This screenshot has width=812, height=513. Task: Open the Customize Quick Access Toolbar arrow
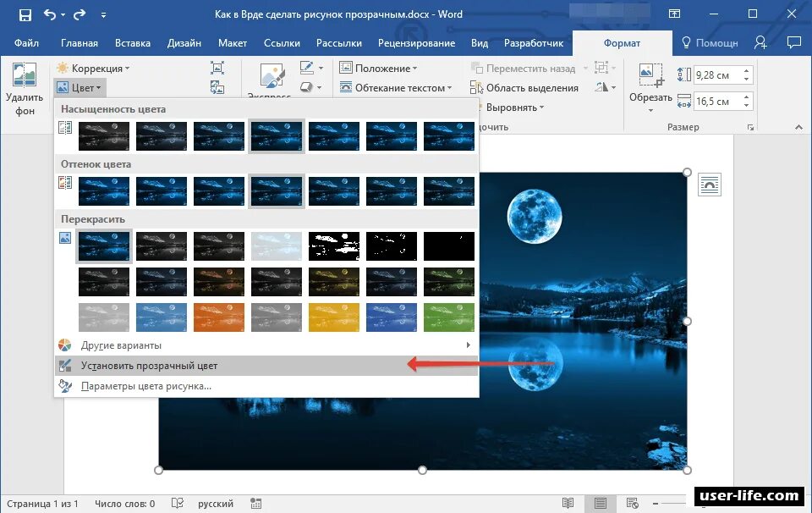point(103,15)
